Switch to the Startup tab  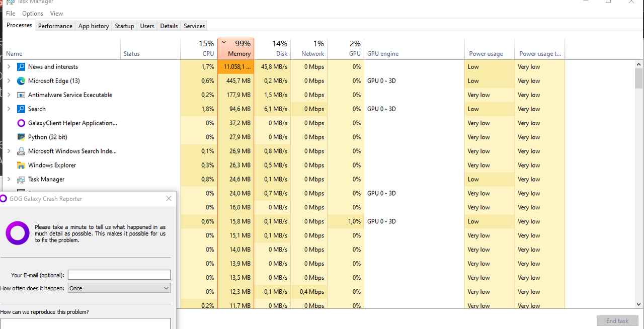[124, 26]
